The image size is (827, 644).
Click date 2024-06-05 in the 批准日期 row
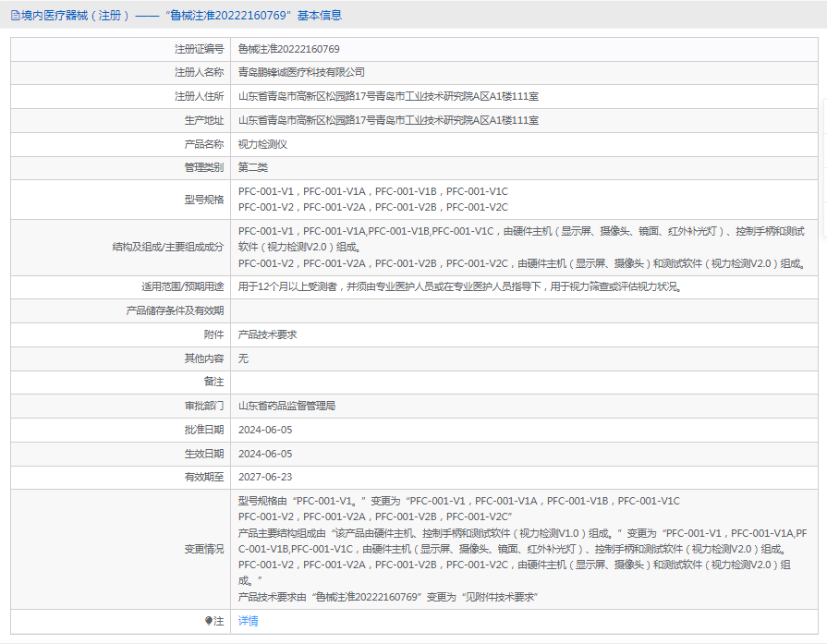click(265, 430)
